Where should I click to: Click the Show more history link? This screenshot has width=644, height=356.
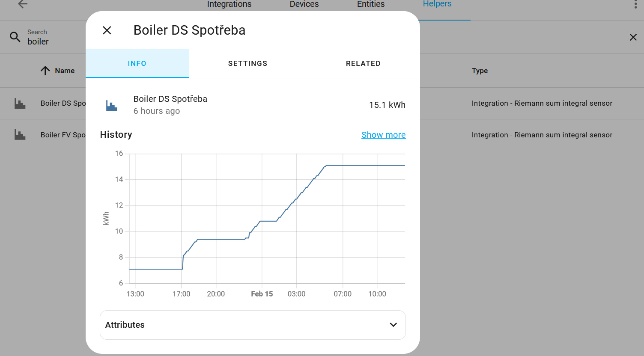pos(383,135)
